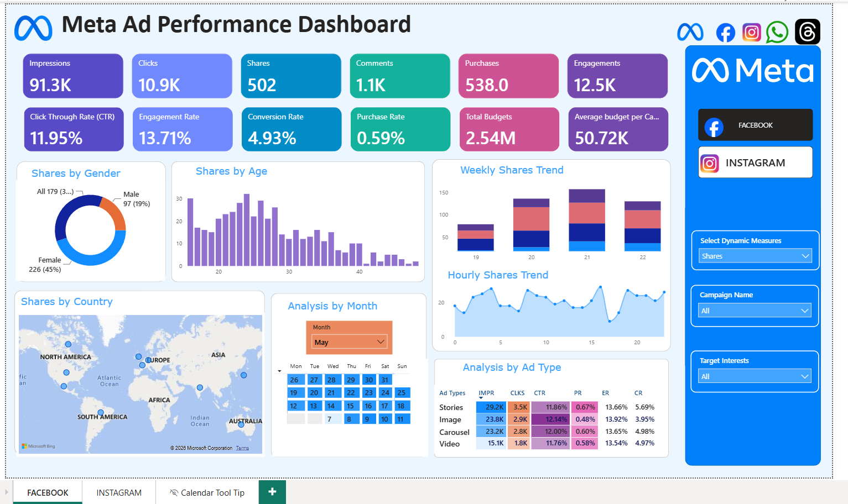Click the small sort arrow left of Mon column

point(279,371)
